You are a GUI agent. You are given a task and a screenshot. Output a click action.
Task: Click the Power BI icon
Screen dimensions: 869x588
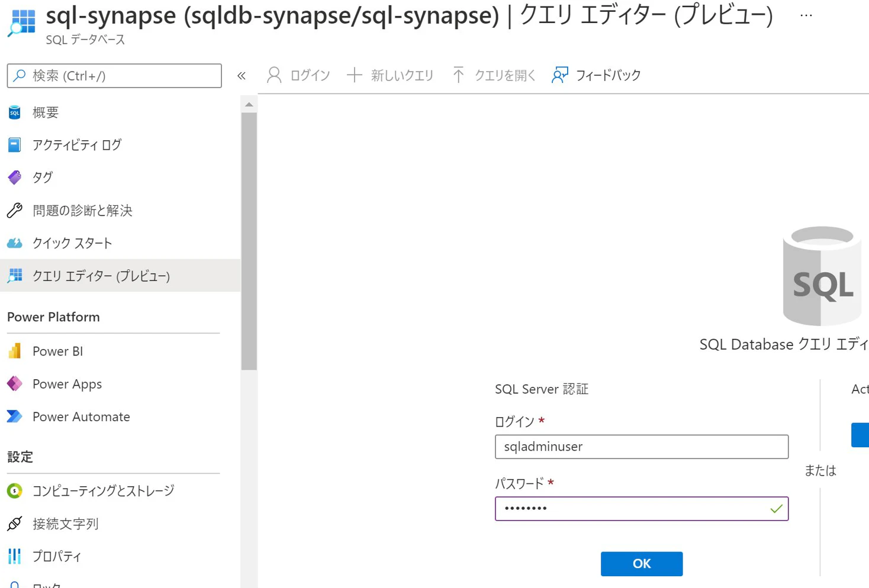click(x=15, y=351)
